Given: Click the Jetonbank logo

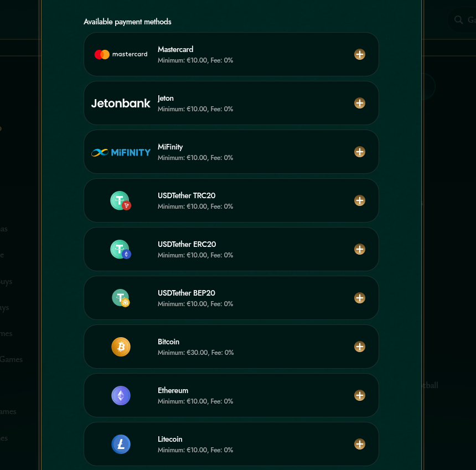Looking at the screenshot, I should click(121, 103).
